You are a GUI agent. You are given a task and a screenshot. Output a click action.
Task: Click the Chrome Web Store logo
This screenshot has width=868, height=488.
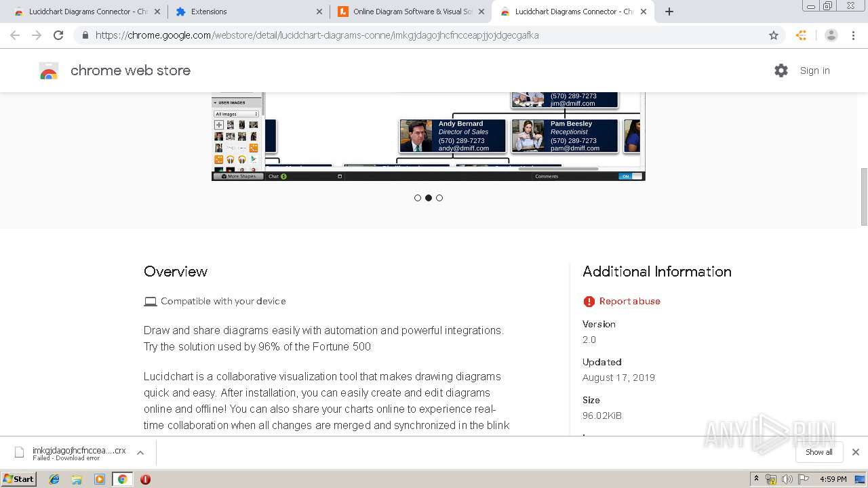49,70
